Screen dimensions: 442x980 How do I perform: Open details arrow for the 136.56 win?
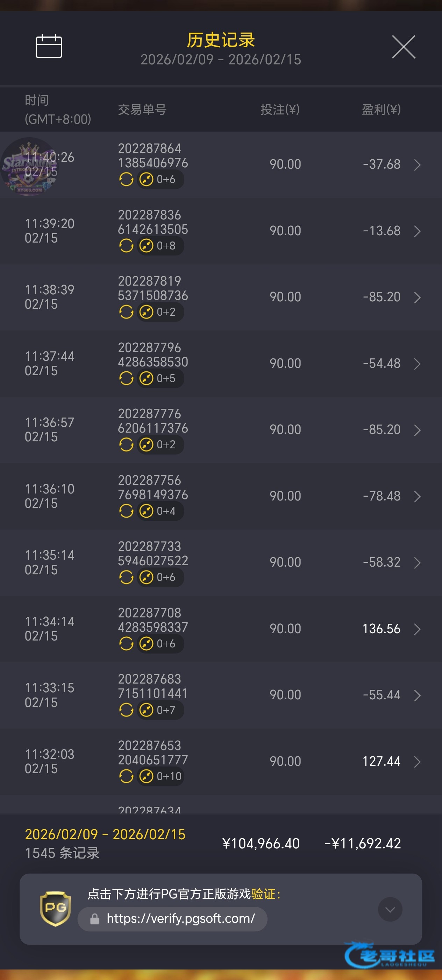click(x=417, y=629)
